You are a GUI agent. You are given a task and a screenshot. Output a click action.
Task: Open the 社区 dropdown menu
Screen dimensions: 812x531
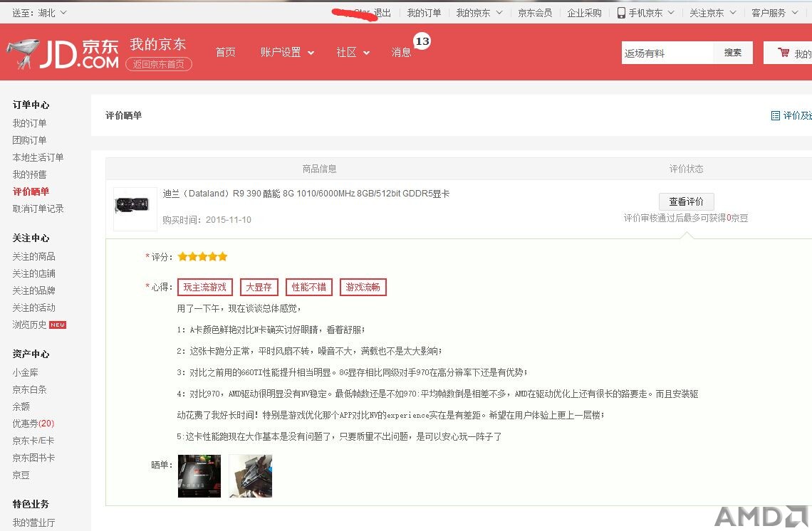tap(353, 52)
